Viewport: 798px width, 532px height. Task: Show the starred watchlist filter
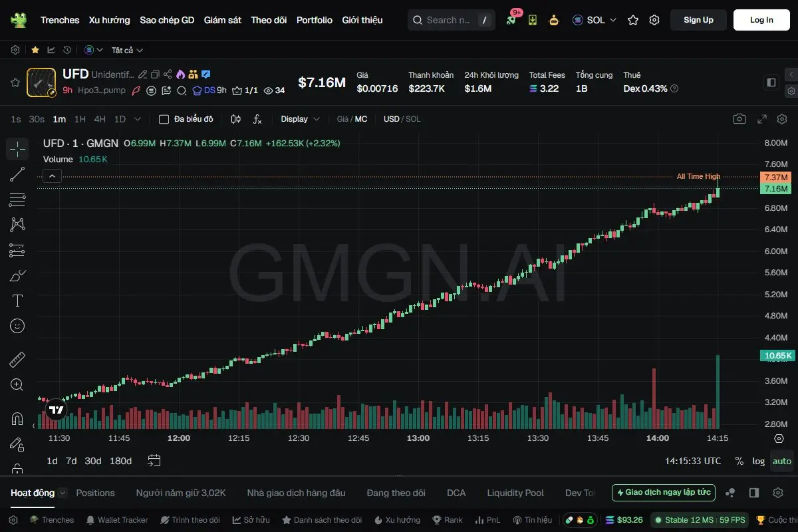35,50
